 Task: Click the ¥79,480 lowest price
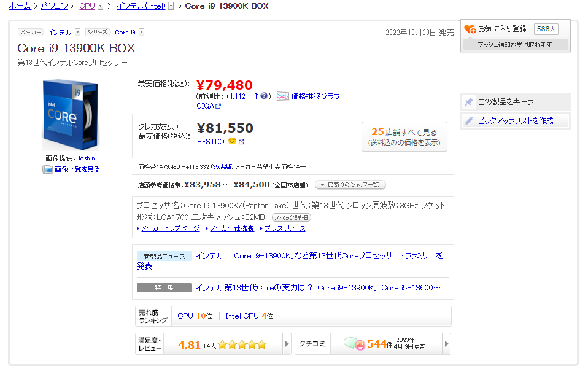click(224, 85)
